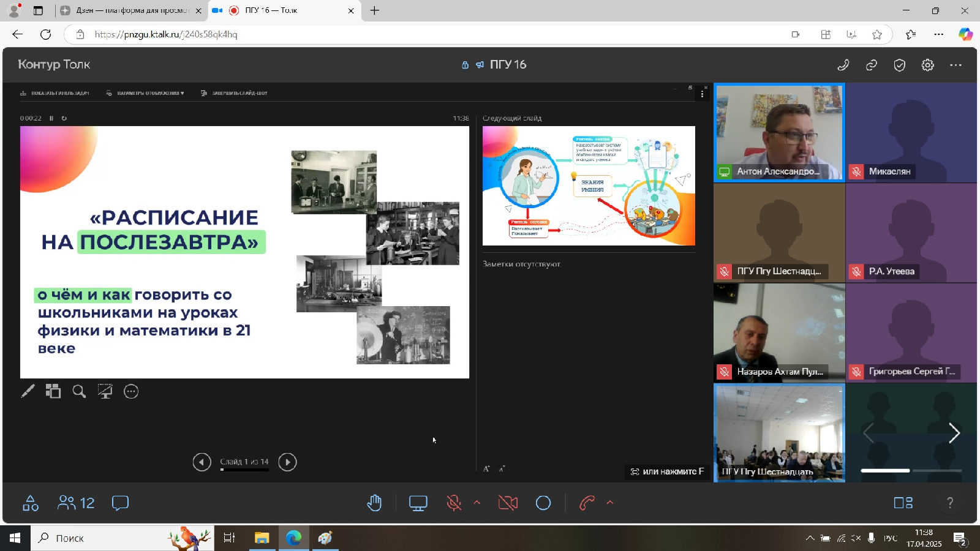
Task: Open layout view options in bottom right
Action: (903, 503)
